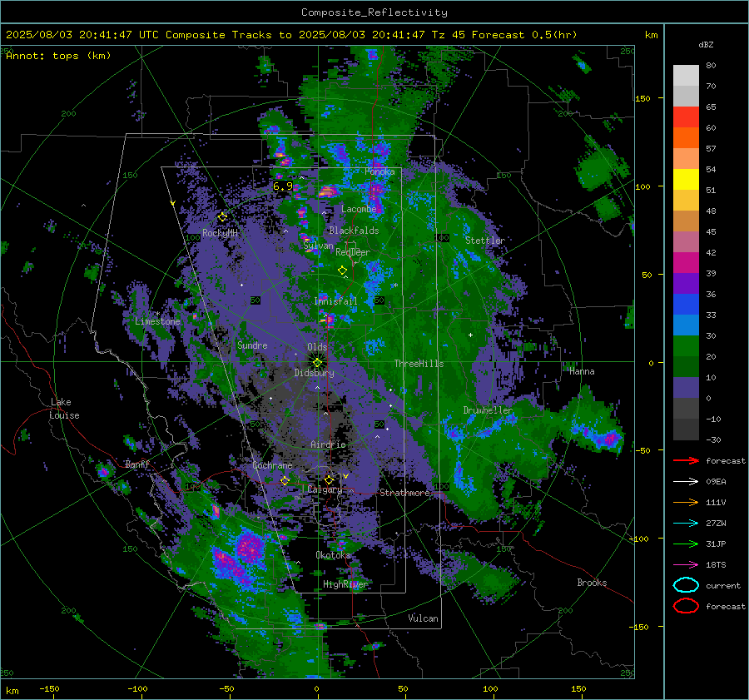This screenshot has width=749, height=700.
Task: Click the Airdrie city label
Action: pyautogui.click(x=328, y=444)
